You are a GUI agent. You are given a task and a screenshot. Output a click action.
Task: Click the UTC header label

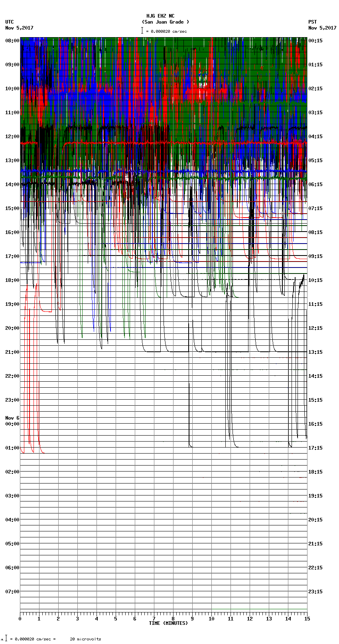10,22
